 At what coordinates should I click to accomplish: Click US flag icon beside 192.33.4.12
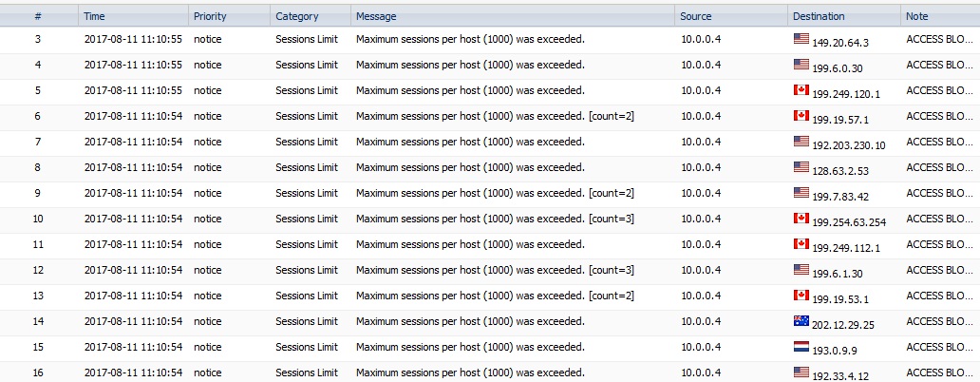pos(801,372)
